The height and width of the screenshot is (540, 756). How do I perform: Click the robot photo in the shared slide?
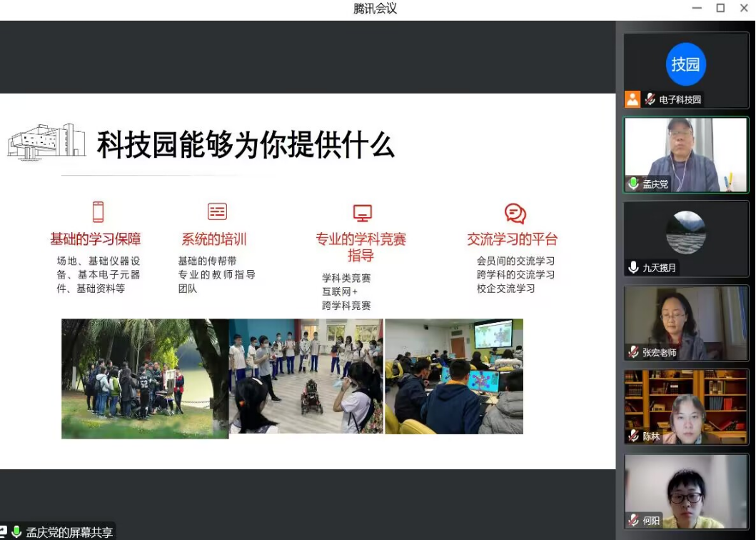[x=306, y=376]
